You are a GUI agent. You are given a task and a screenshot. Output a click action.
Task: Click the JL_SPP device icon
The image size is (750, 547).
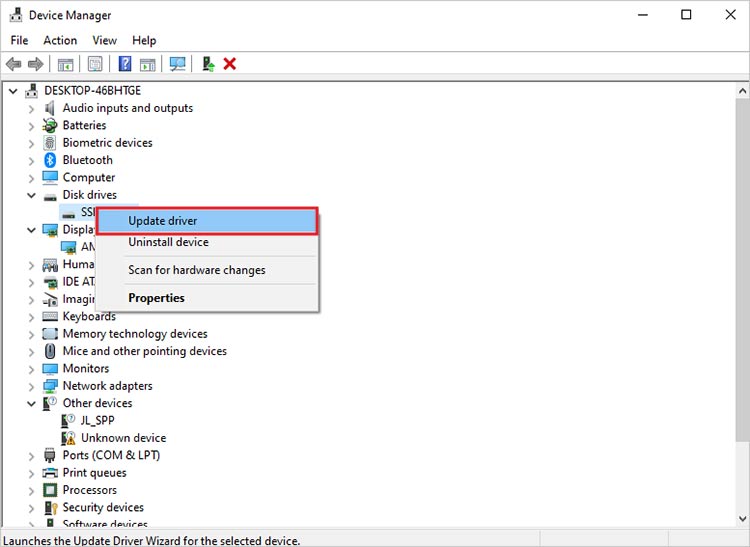pos(69,421)
